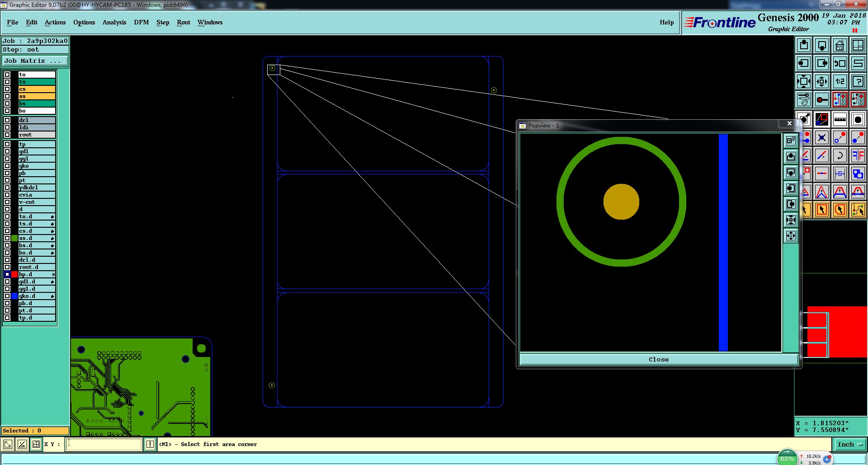The image size is (868, 465).
Task: Click Close button in Popview window
Action: (659, 359)
